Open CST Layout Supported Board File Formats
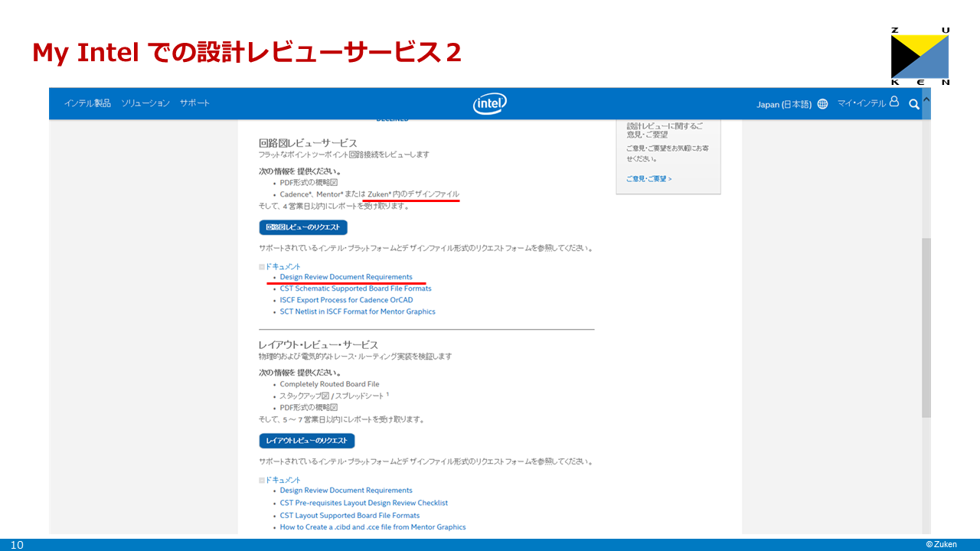The image size is (980, 551). [x=350, y=516]
